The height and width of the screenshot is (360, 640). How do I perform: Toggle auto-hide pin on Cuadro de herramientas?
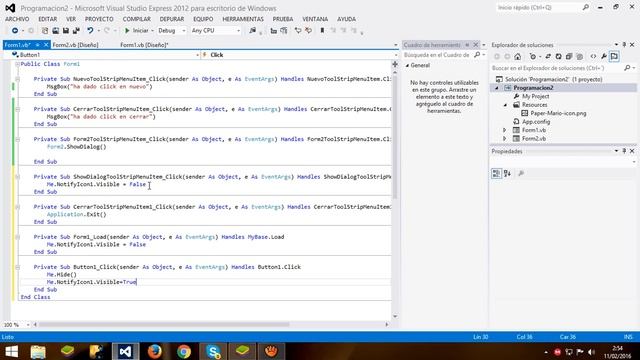click(x=468, y=45)
